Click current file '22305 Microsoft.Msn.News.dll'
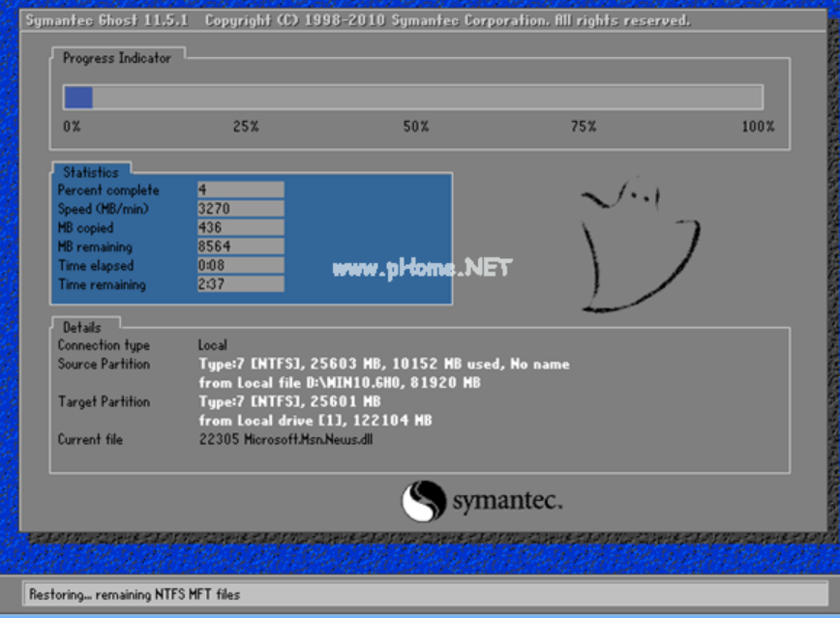The width and height of the screenshot is (840, 618). coord(285,440)
